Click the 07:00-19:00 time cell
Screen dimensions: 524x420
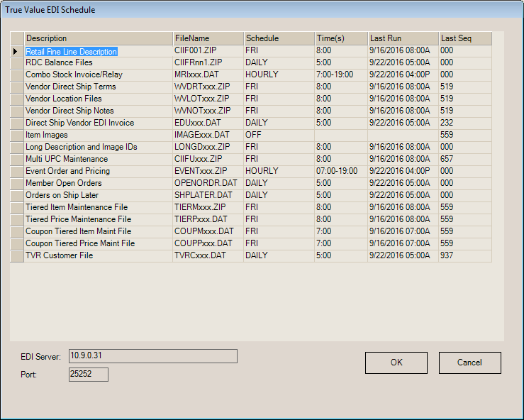(341, 171)
